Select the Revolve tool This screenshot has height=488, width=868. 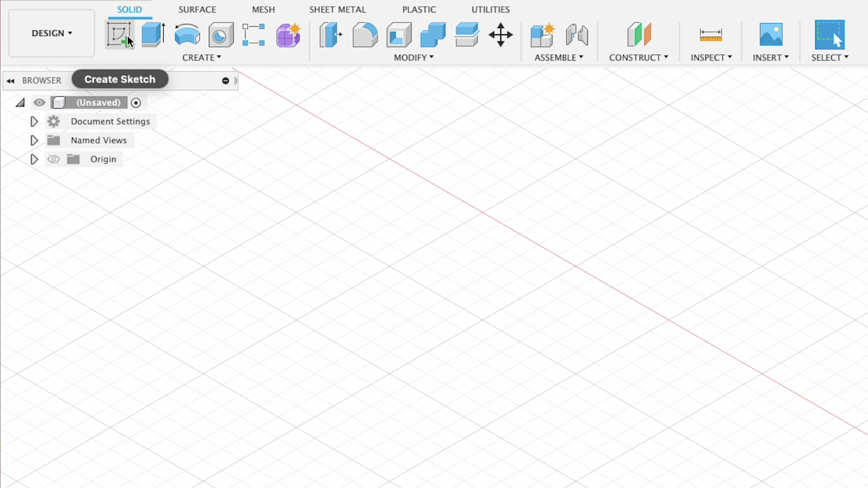tap(187, 35)
